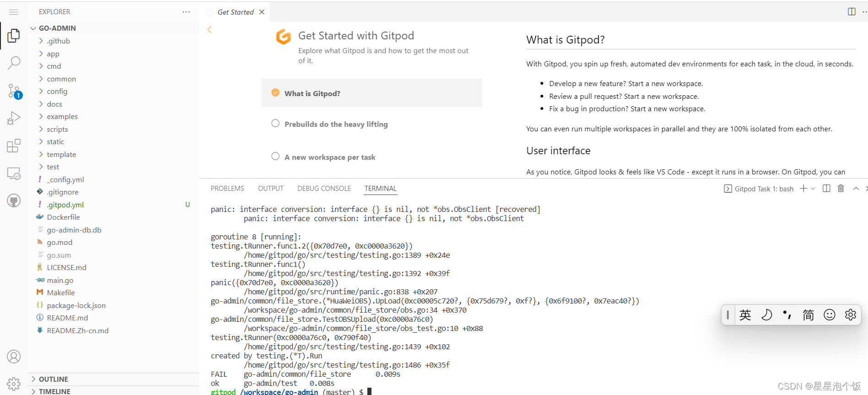This screenshot has height=395, width=868.
Task: Go back using the orange chevron arrow
Action: (x=209, y=30)
